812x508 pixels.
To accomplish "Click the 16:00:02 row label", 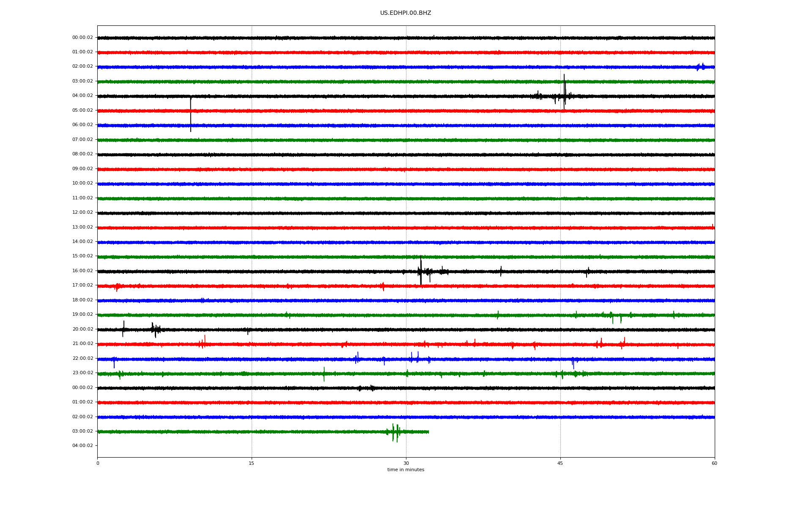I will (x=82, y=271).
